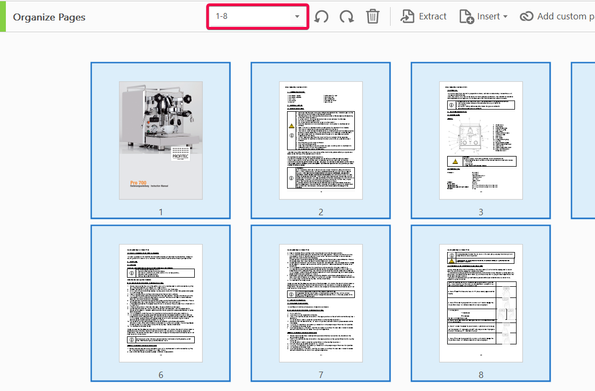Click the Organize Pages title
This screenshot has height=391, width=595.
[x=49, y=17]
